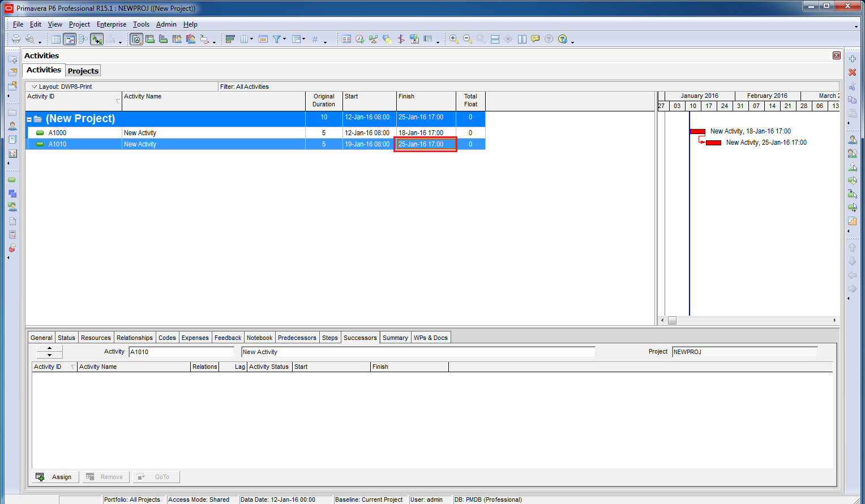Open the Schedule clock icon
Viewport: 865px width, 504px height.
coord(359,39)
